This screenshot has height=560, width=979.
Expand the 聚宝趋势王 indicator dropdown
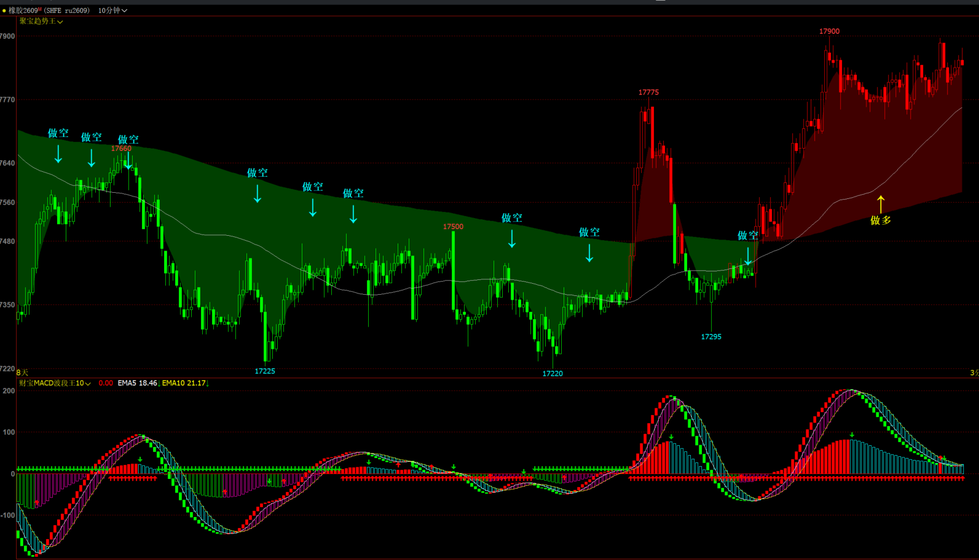41,21
